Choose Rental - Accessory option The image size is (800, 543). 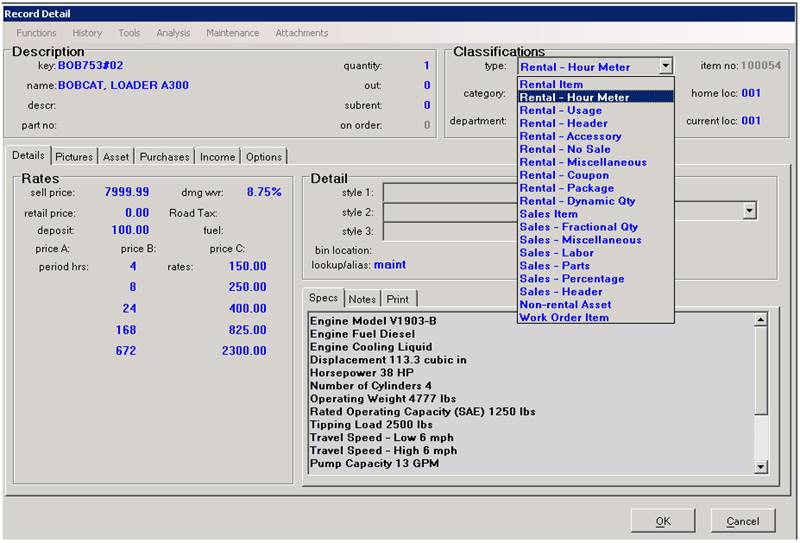point(595,136)
